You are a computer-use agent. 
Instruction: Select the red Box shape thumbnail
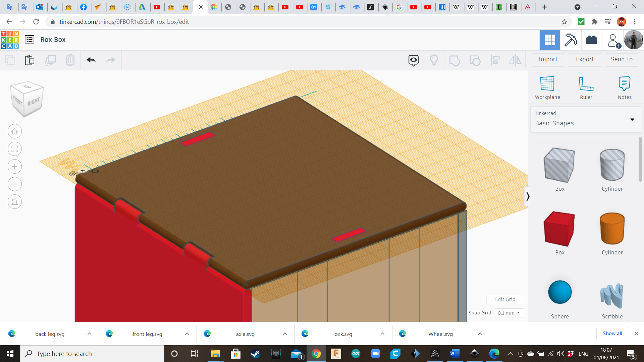pos(559,229)
